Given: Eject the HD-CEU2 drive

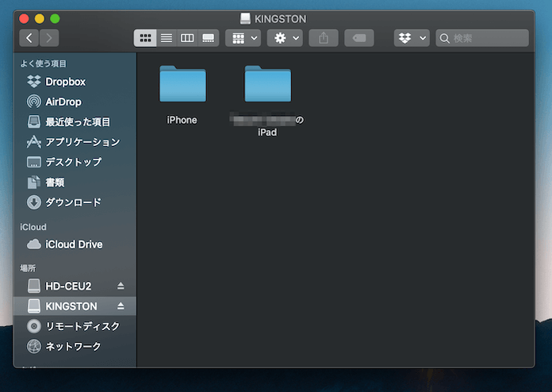Looking at the screenshot, I should (x=121, y=286).
